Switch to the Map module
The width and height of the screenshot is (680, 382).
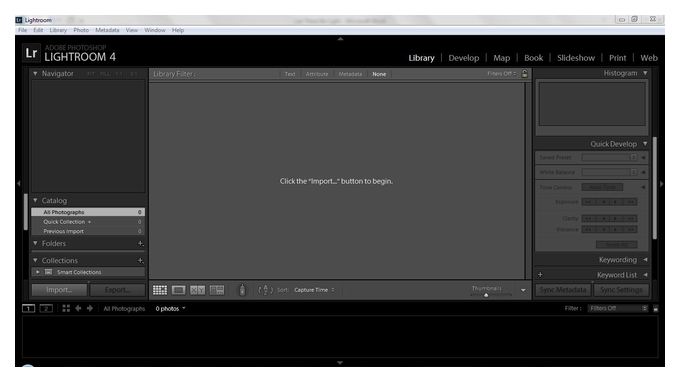(x=501, y=58)
